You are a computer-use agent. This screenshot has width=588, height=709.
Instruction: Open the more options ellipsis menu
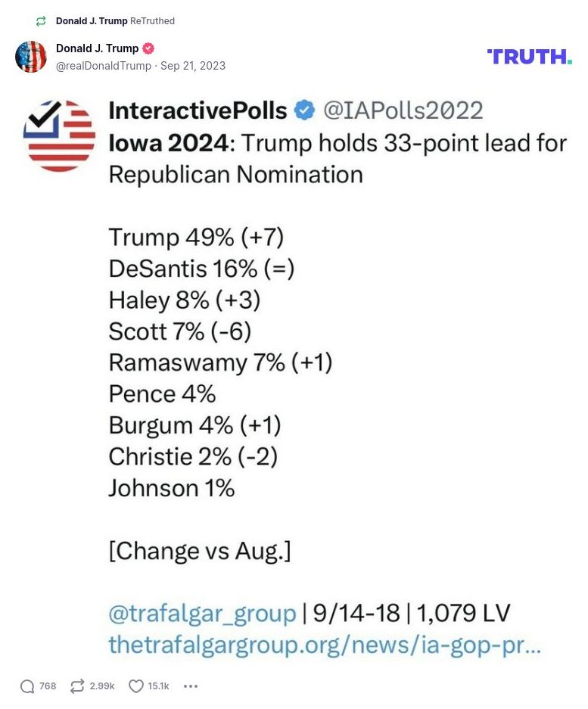click(x=191, y=686)
